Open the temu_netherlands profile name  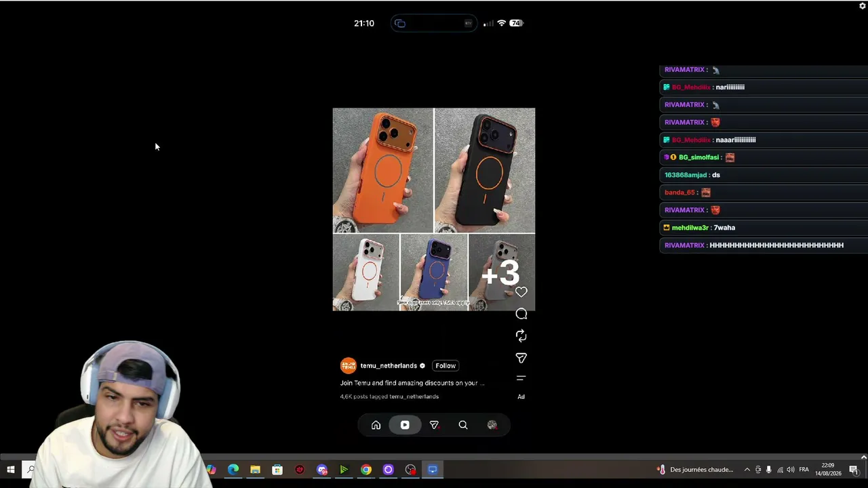pyautogui.click(x=389, y=366)
